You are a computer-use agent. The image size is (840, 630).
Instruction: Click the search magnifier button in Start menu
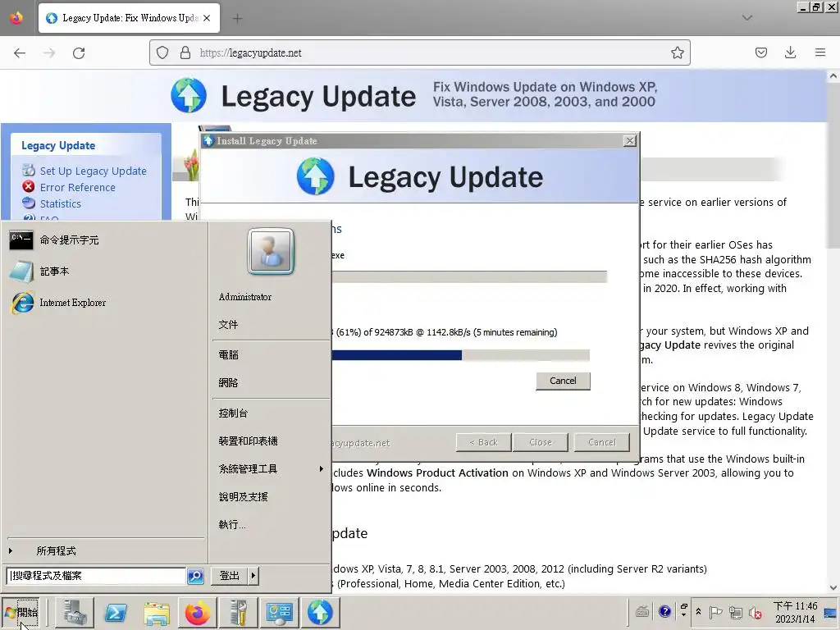tap(195, 576)
